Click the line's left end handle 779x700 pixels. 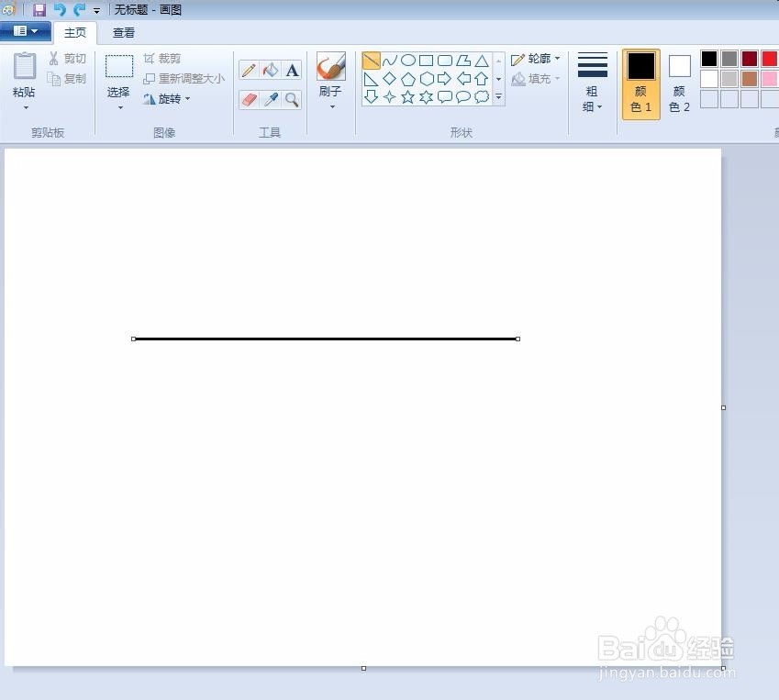click(134, 339)
